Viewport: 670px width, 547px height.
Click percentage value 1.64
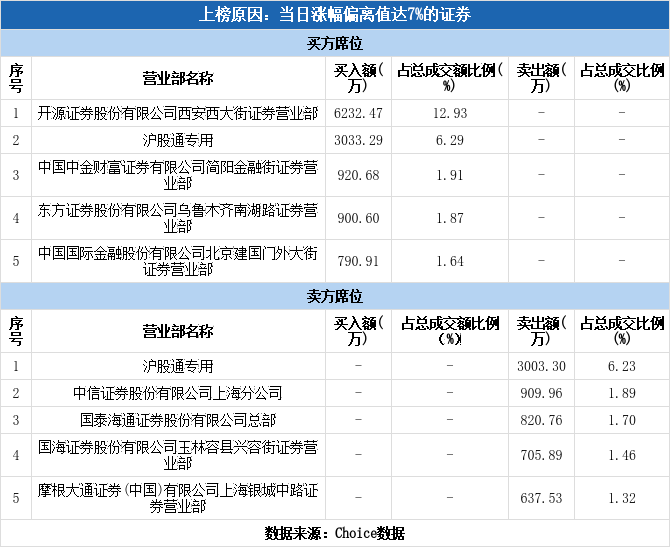[450, 261]
